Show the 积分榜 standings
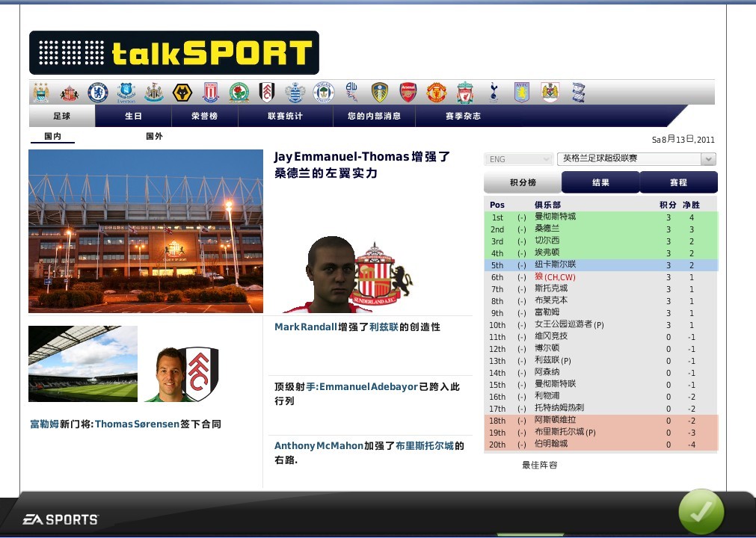Image resolution: width=756 pixels, height=538 pixels. [523, 182]
